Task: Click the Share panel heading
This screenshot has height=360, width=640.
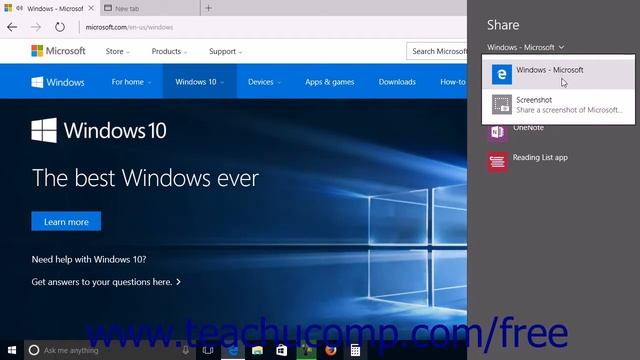Action: coord(503,25)
